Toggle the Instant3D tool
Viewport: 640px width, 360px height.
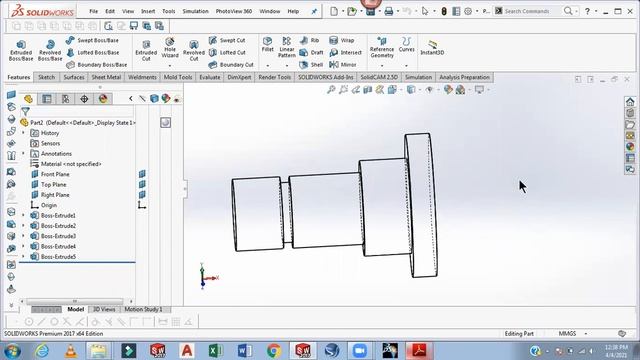point(432,47)
